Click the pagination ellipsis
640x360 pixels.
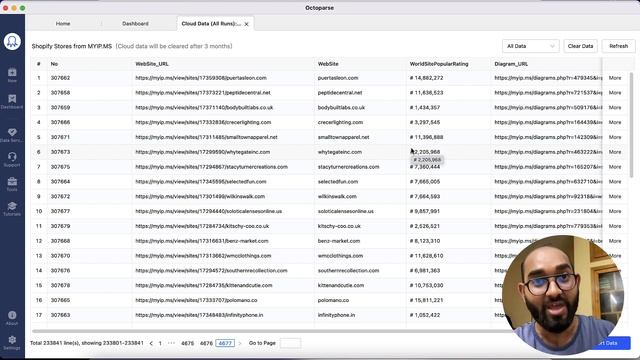coord(171,343)
